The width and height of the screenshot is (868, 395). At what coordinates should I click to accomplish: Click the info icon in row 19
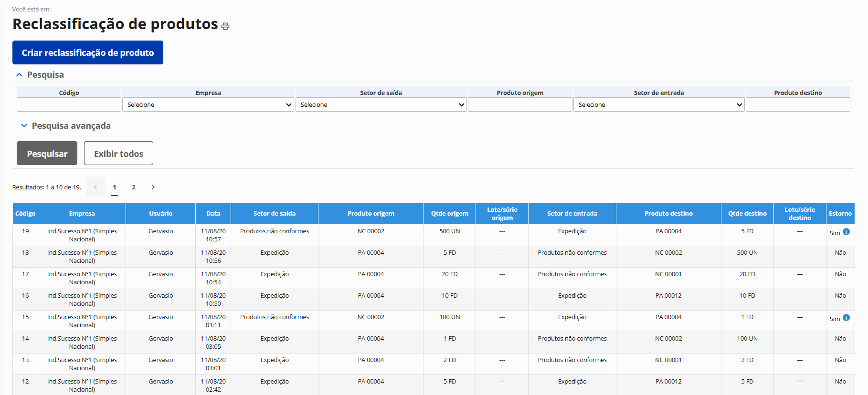(x=846, y=232)
